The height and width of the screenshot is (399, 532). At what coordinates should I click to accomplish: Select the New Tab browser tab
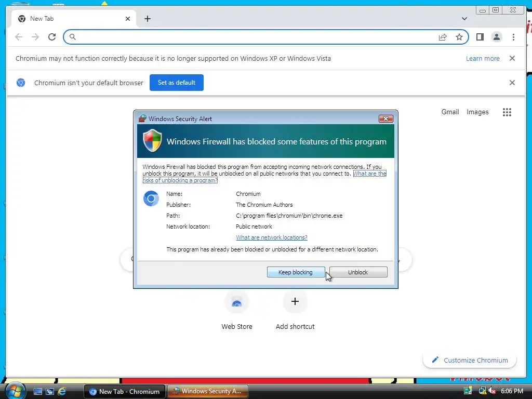74,19
